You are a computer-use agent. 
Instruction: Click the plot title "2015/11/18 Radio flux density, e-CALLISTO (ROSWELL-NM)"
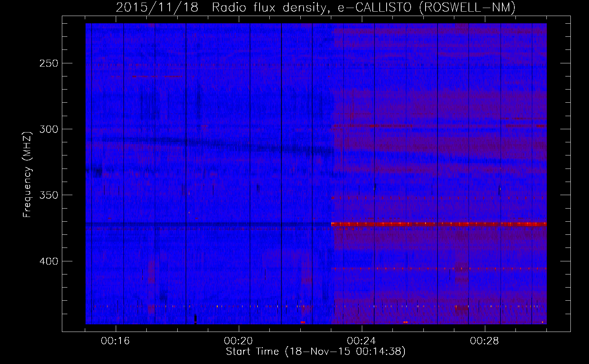(316, 7)
